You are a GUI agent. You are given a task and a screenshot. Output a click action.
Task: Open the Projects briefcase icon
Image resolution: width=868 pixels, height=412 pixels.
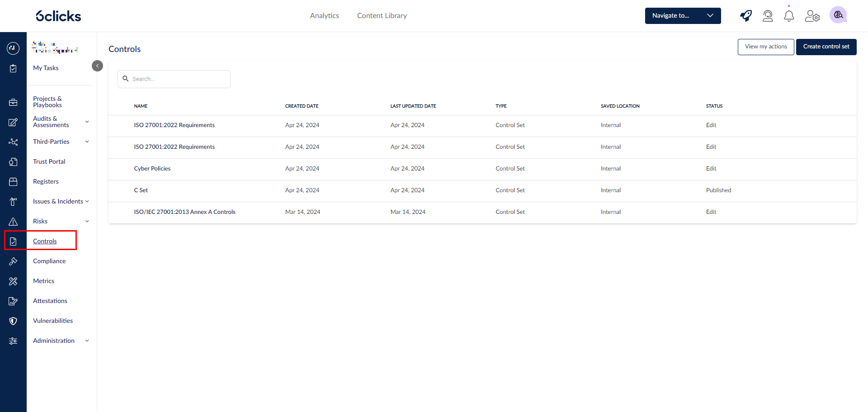(13, 102)
